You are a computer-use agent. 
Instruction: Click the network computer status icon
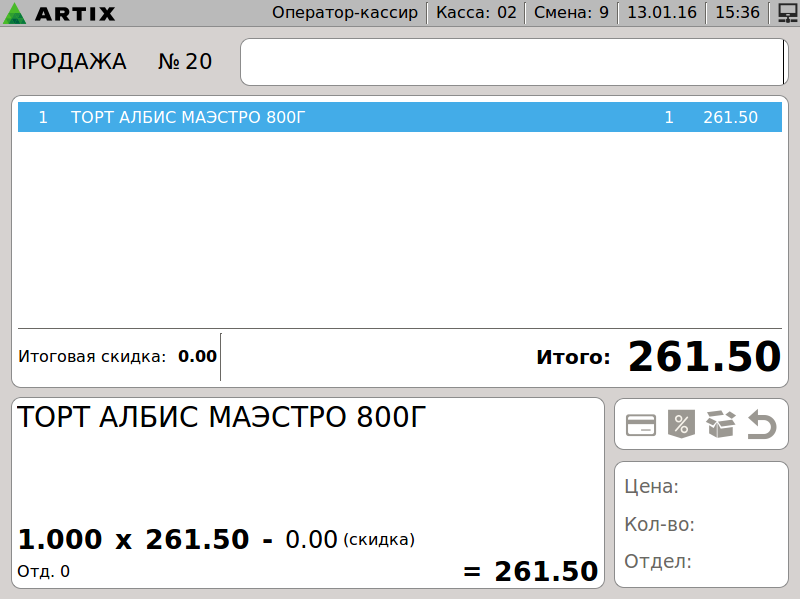(786, 13)
